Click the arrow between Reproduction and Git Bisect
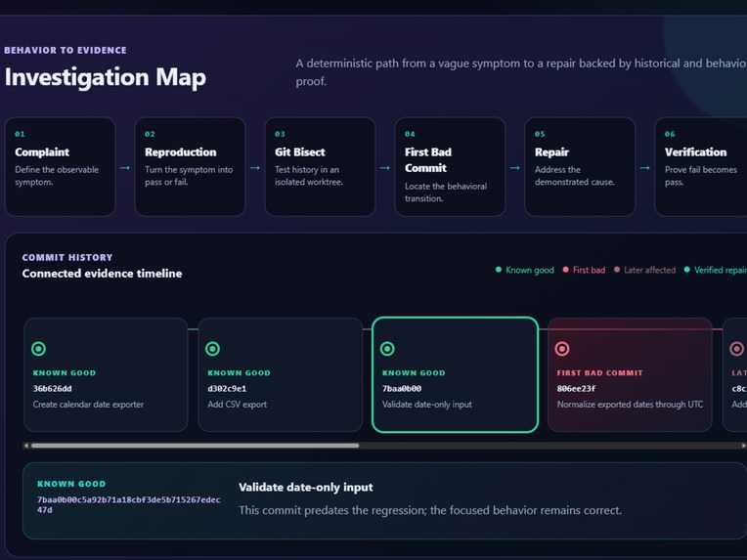This screenshot has height=560, width=747. [255, 168]
